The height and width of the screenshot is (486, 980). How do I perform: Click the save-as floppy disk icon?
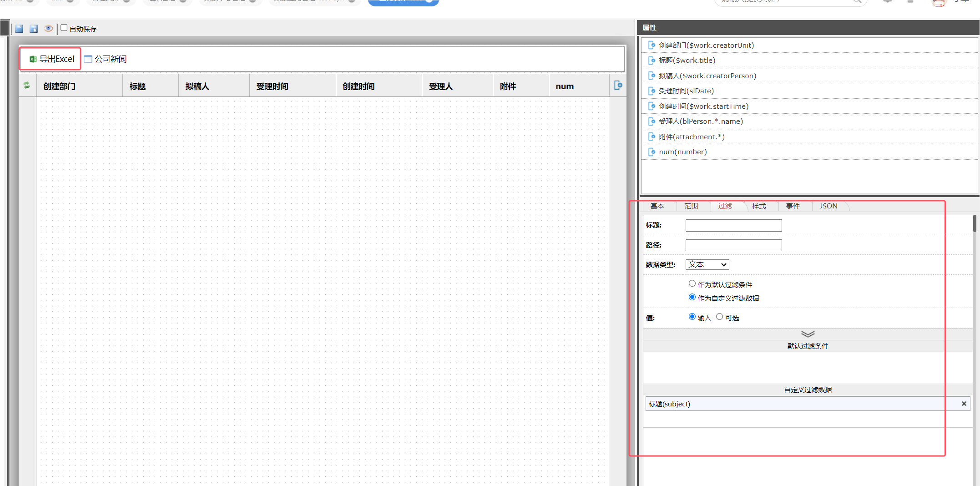pos(34,29)
